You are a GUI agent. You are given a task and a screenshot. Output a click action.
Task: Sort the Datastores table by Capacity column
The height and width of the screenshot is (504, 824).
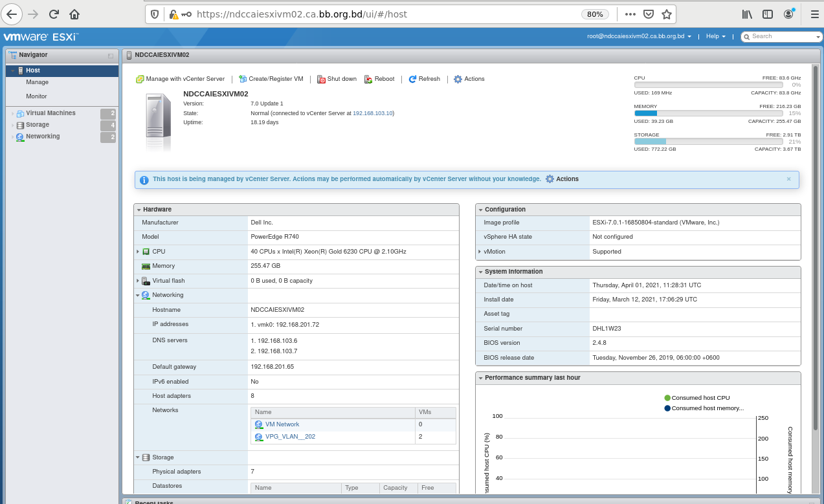[398, 488]
